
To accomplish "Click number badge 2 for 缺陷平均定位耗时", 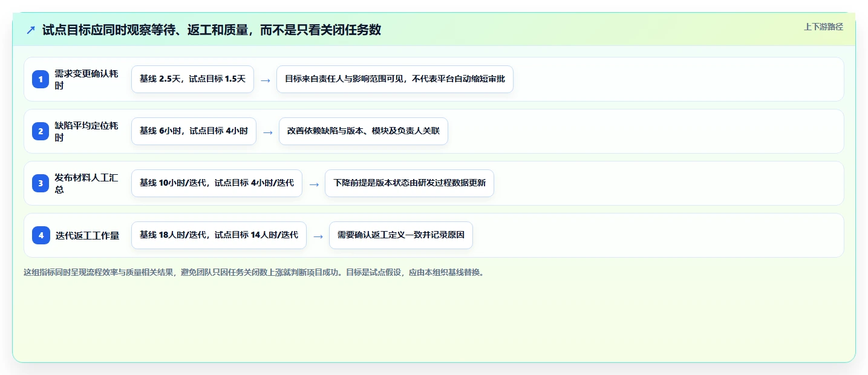I will click(x=41, y=131).
